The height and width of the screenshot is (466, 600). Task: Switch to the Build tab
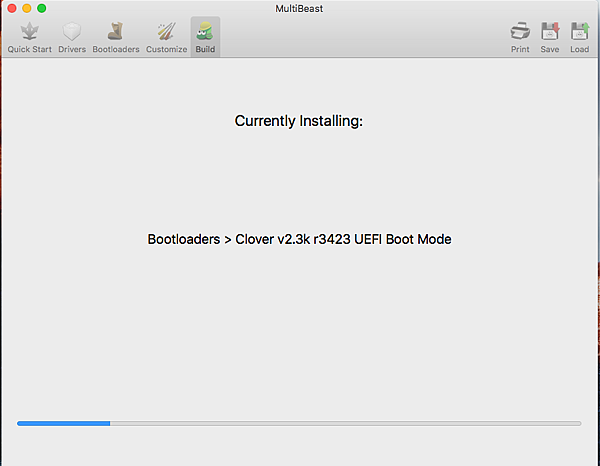pos(205,37)
